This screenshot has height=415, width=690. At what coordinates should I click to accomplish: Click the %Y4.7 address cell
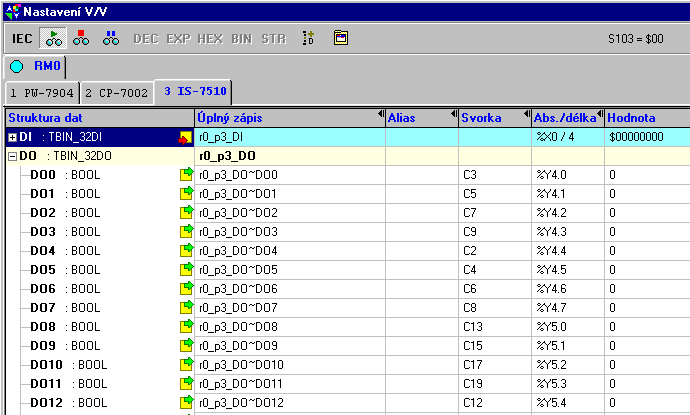(568, 308)
